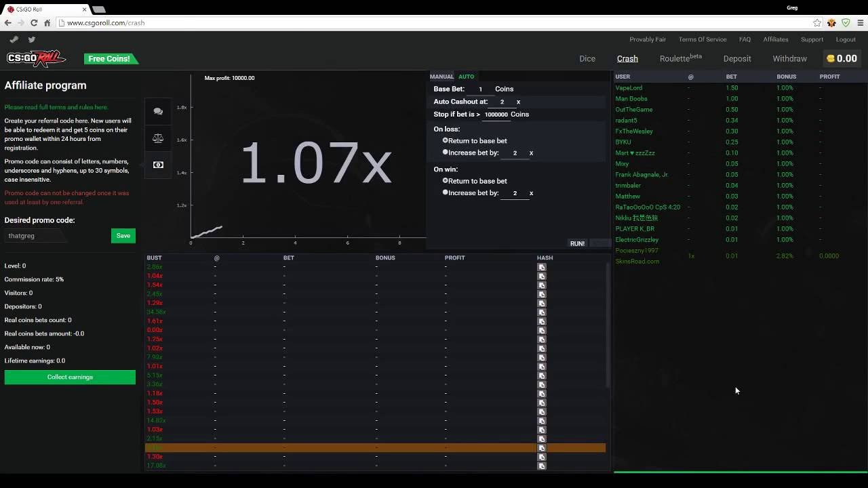Copy hash for the 2.86x bust row
The image size is (868, 488).
[542, 267]
